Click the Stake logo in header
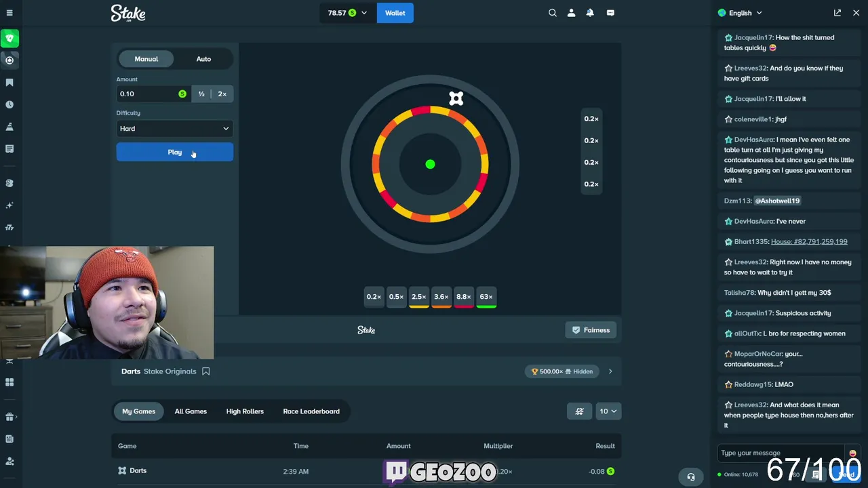The image size is (868, 488). point(128,13)
